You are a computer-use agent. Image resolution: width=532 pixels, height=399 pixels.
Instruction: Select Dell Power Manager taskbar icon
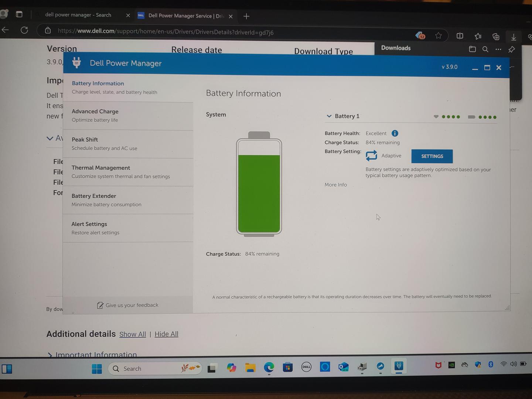pyautogui.click(x=399, y=366)
